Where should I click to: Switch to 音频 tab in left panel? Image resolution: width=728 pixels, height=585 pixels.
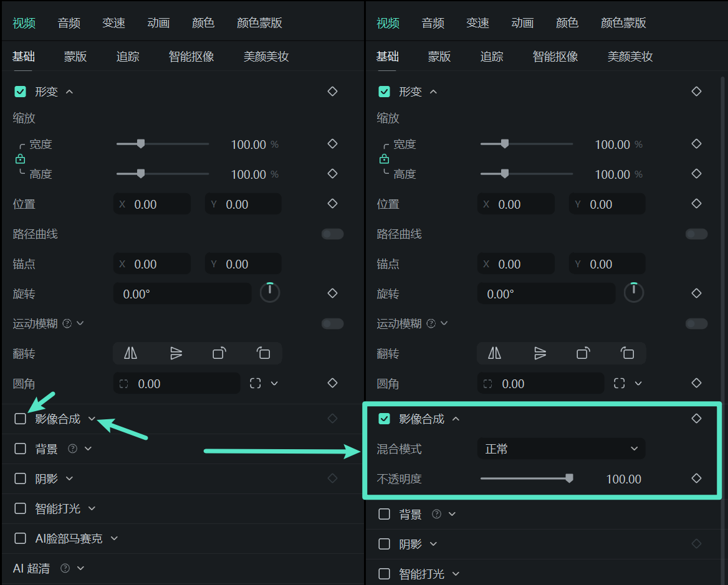coord(69,22)
